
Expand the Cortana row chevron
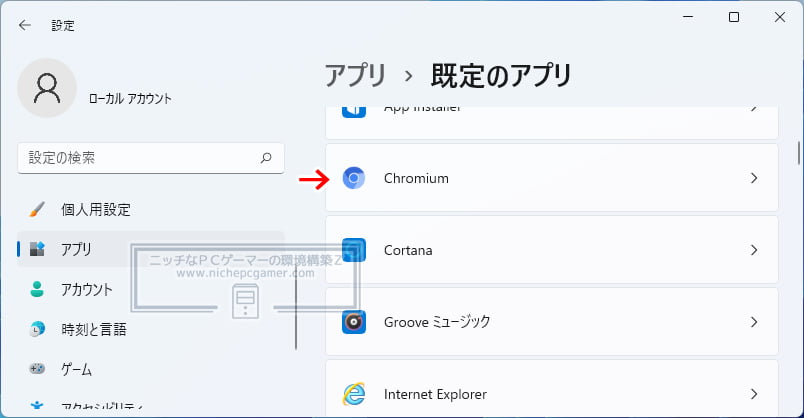click(754, 250)
